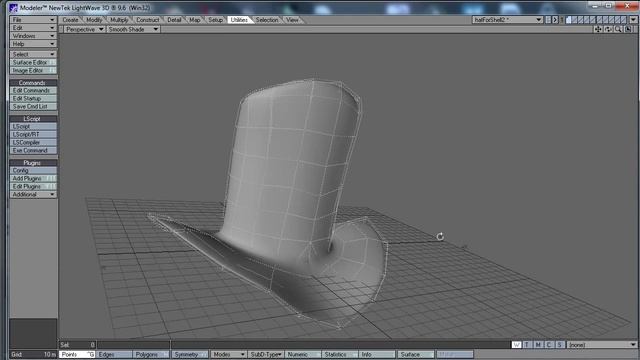Image resolution: width=640 pixels, height=360 pixels.
Task: Switch to Points selection mode
Action: pos(77,354)
